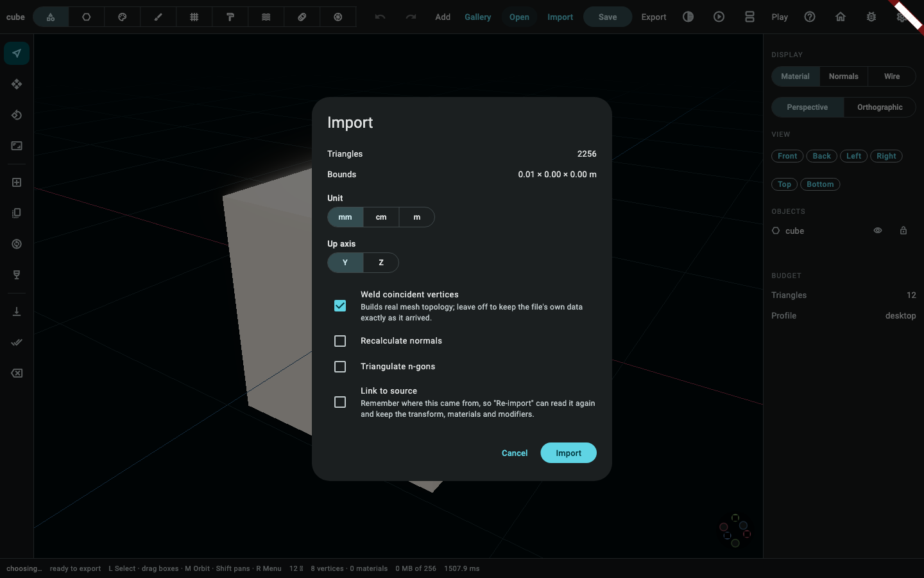Uncheck Weld coincident vertices

coord(340,306)
